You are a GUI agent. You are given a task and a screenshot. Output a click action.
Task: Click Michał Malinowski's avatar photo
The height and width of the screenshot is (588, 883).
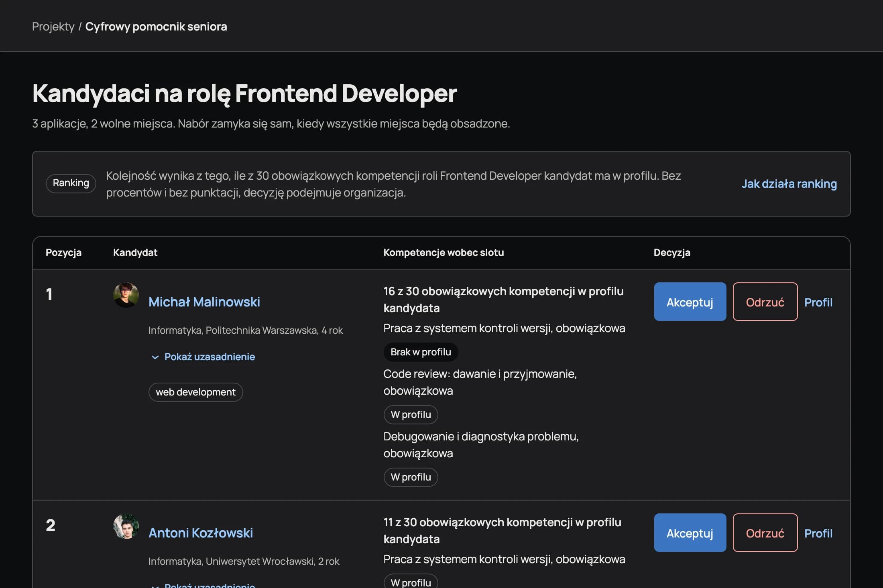pos(126,295)
